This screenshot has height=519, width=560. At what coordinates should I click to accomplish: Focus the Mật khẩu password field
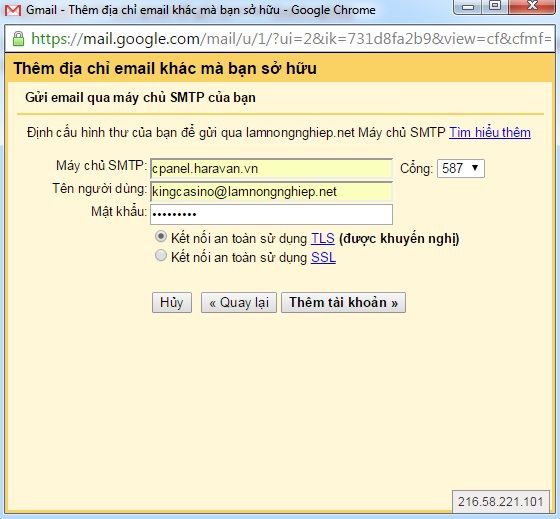point(271,214)
